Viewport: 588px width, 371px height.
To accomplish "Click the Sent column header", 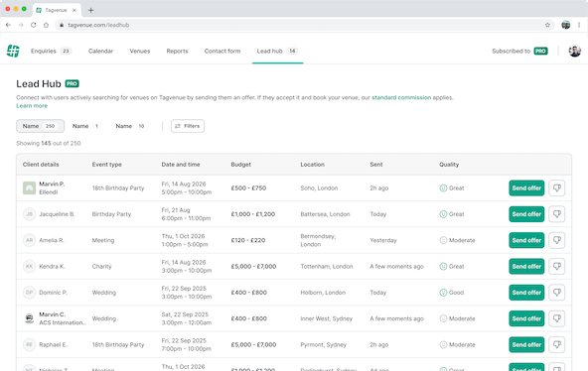I will (x=376, y=165).
